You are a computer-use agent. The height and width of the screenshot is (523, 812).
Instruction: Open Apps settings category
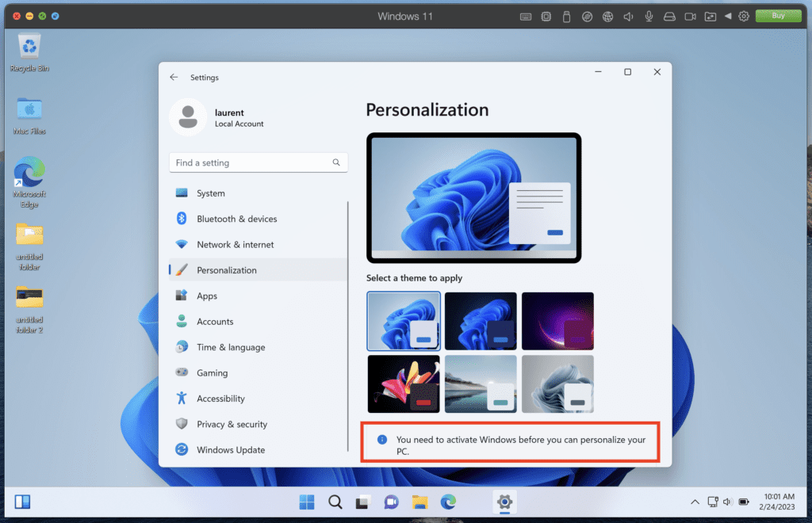[x=259, y=296]
